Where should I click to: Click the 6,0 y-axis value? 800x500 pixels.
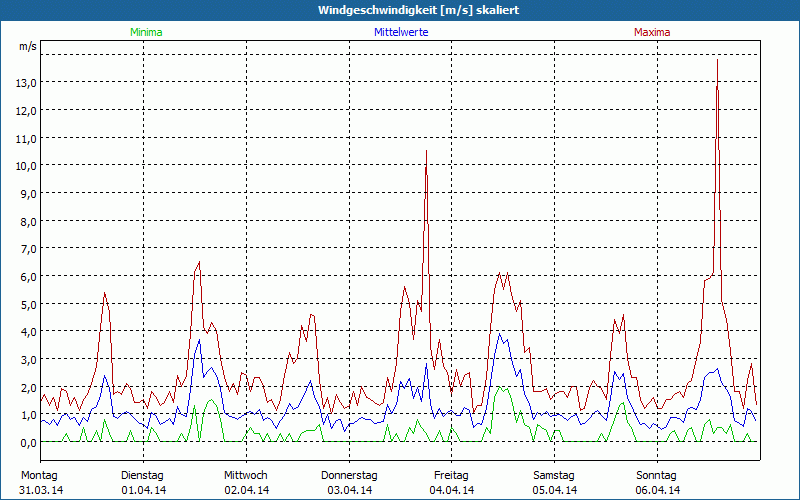(x=28, y=277)
